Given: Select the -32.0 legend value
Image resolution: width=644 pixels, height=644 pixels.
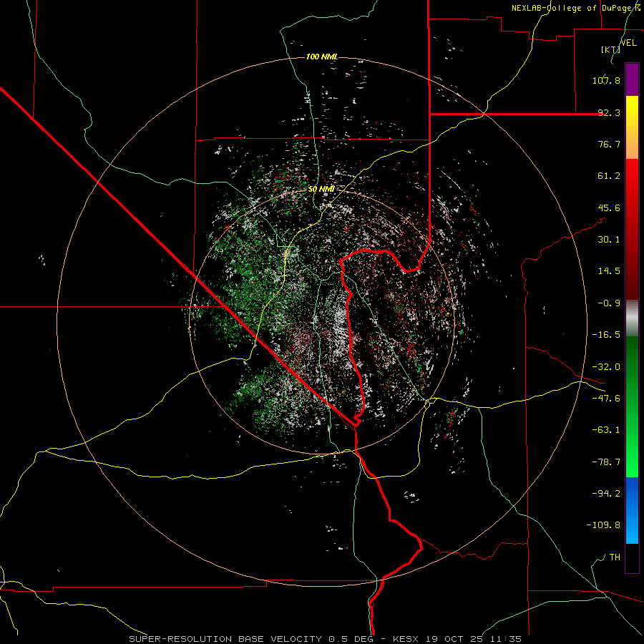Looking at the screenshot, I should [x=606, y=367].
